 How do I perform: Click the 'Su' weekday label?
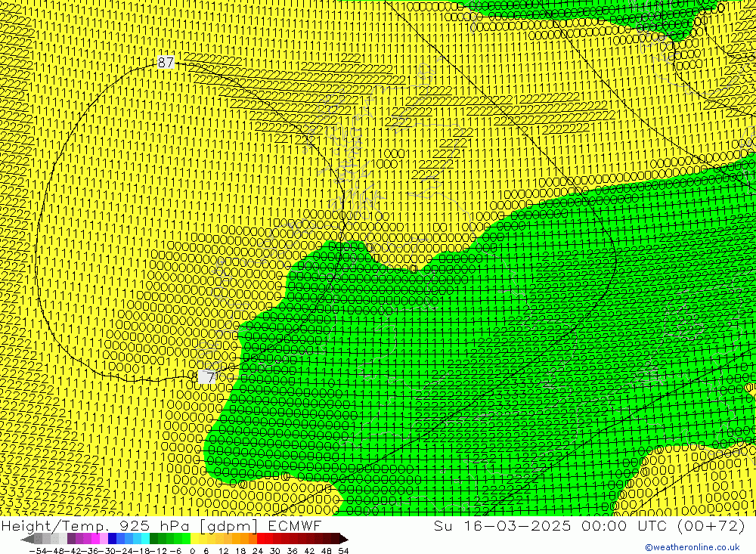pyautogui.click(x=444, y=525)
